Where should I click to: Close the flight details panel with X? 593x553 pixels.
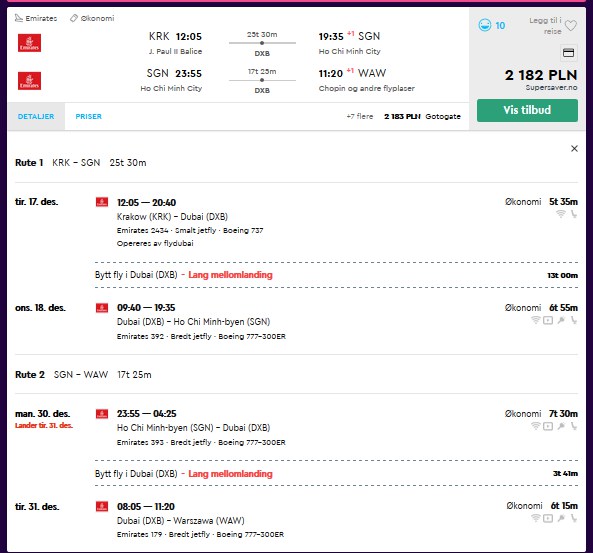point(574,149)
